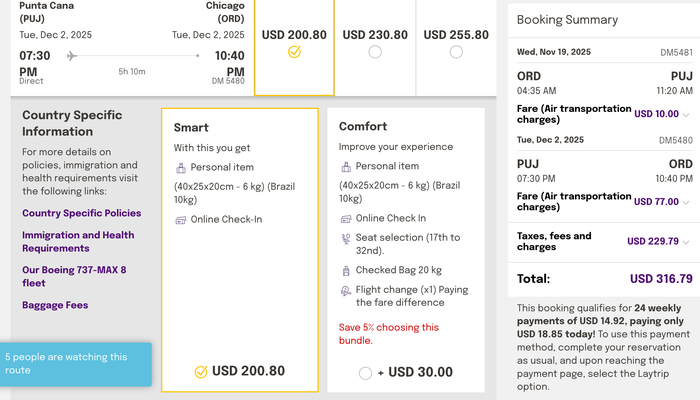Click the Flight change icon in Comfort

coord(346,291)
